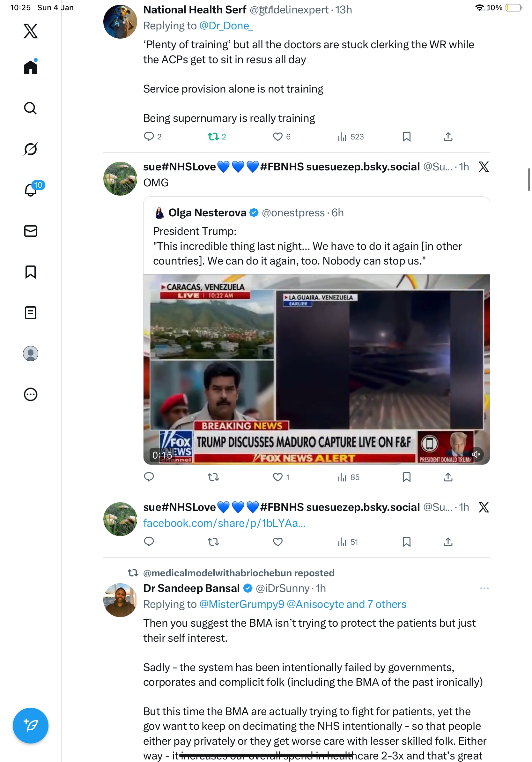This screenshot has height=762, width=532.
Task: Open Lists icon in sidebar
Action: coord(31,313)
